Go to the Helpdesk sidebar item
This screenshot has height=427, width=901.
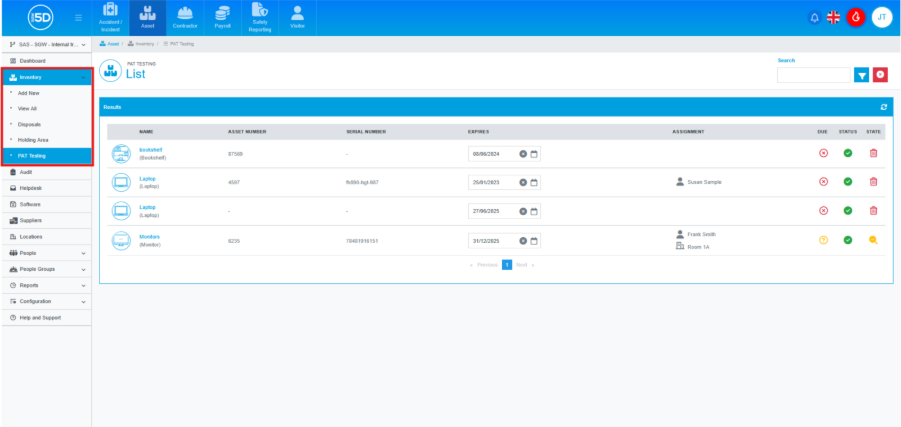coord(31,188)
